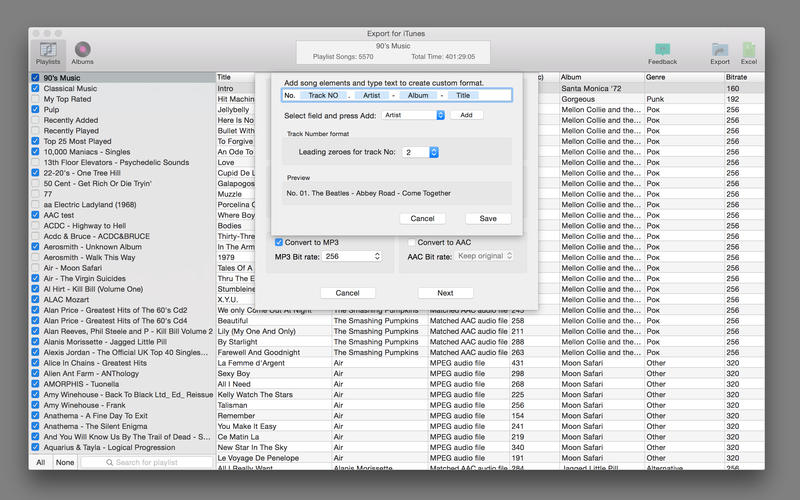Select the Artist token in format field

[x=371, y=95]
